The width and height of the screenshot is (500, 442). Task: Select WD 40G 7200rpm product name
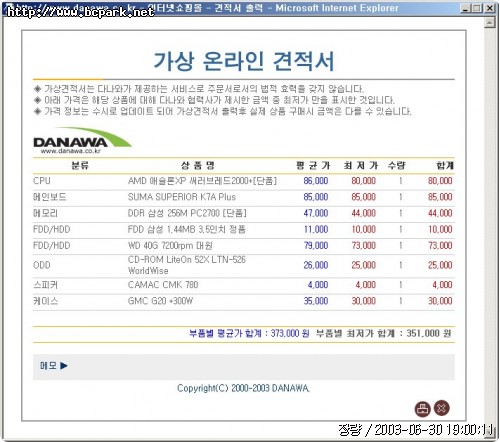170,246
